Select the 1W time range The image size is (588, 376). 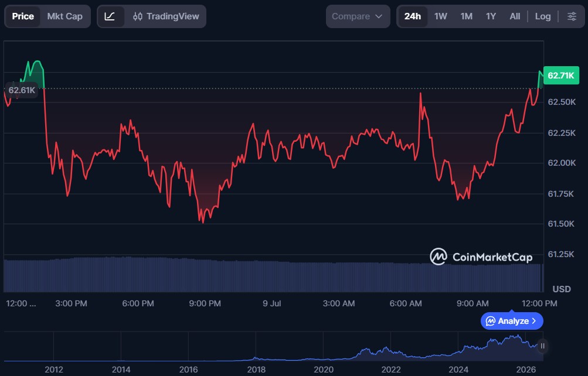point(441,16)
